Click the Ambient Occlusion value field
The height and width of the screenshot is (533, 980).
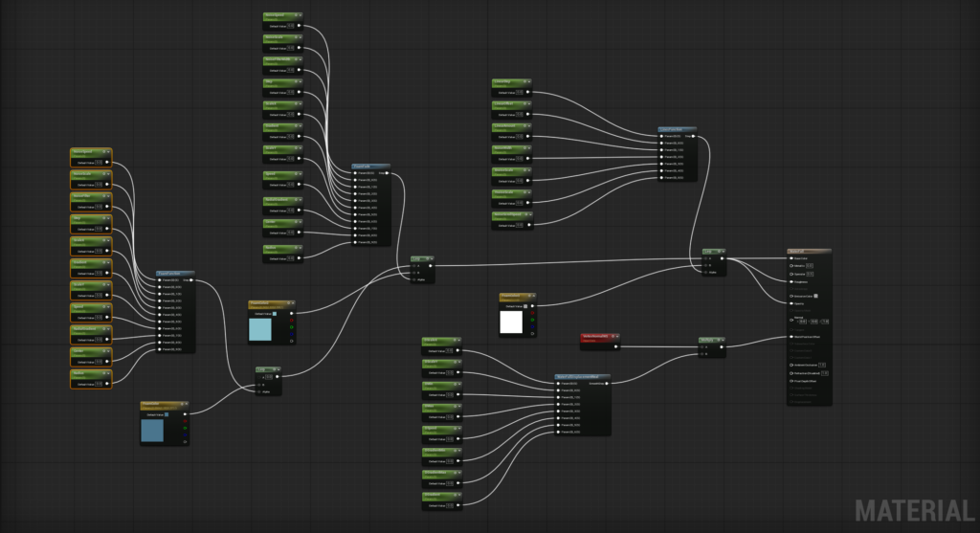(823, 365)
